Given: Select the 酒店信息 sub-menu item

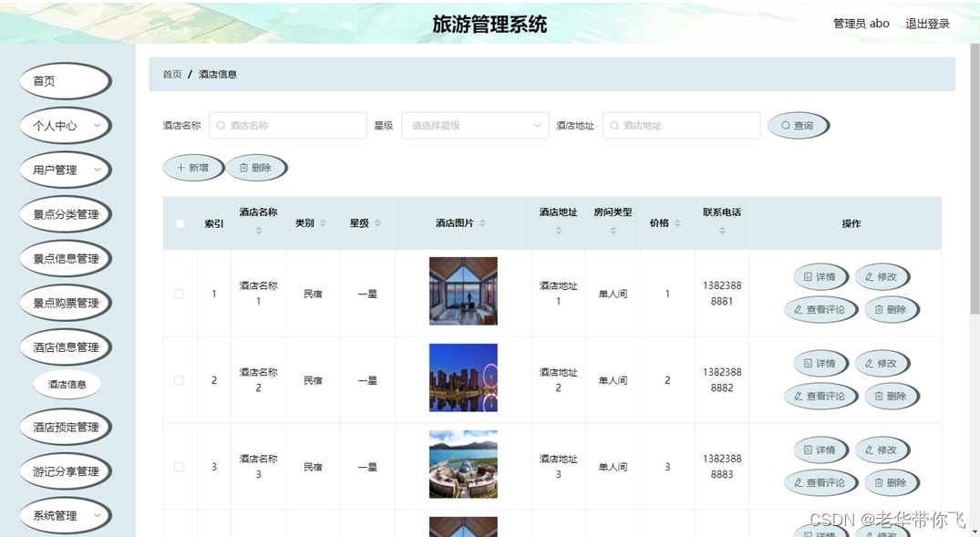Looking at the screenshot, I should [65, 384].
